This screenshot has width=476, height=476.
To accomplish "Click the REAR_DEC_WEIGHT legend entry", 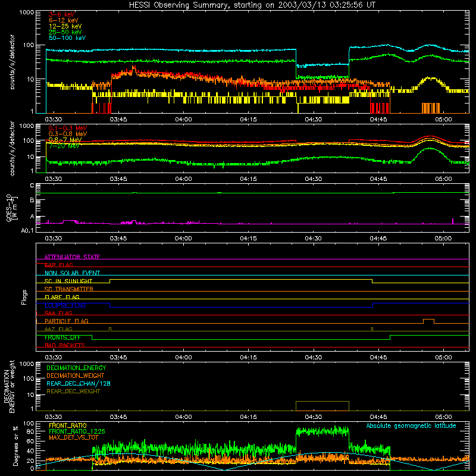I will point(73,392).
